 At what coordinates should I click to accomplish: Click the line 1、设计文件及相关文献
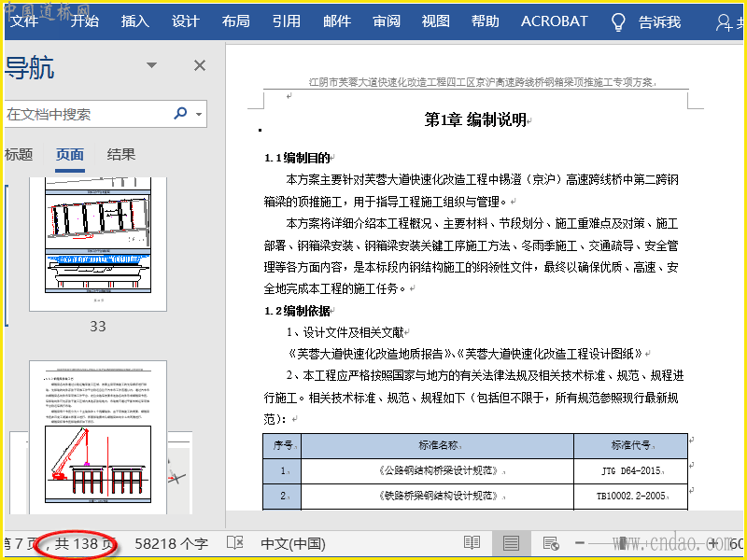pos(345,332)
